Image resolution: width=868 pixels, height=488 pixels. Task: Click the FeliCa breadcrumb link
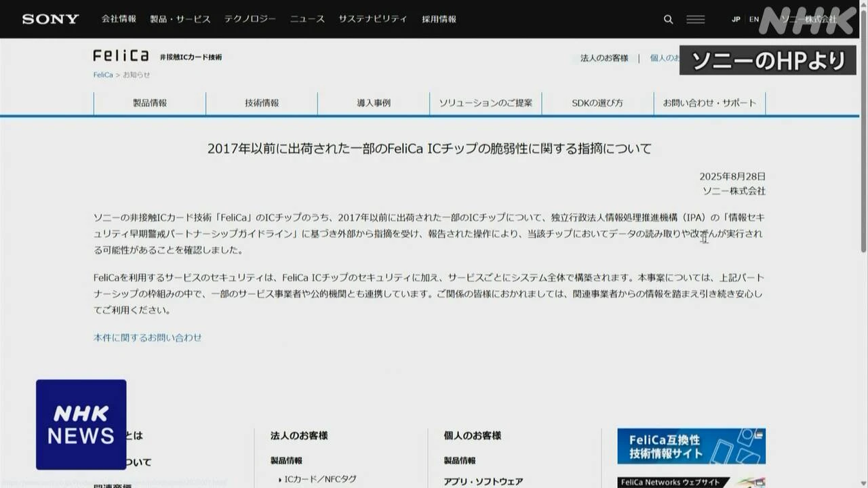point(103,75)
